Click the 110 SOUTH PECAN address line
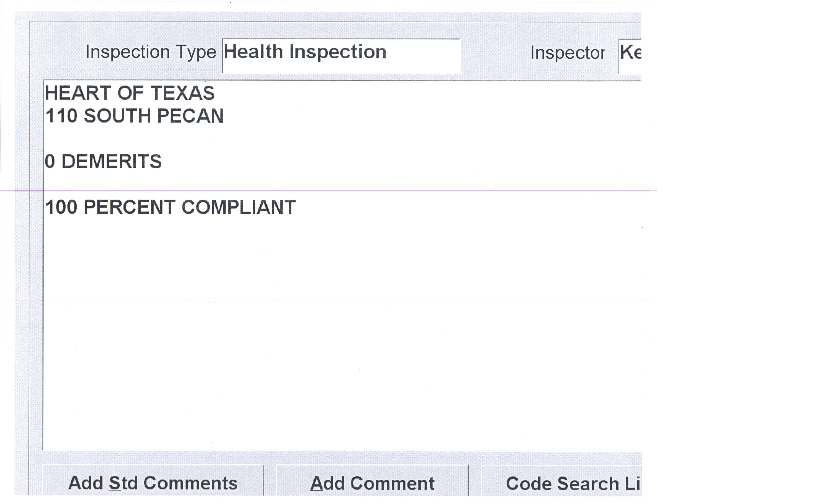This screenshot has height=504, width=830. tap(134, 116)
